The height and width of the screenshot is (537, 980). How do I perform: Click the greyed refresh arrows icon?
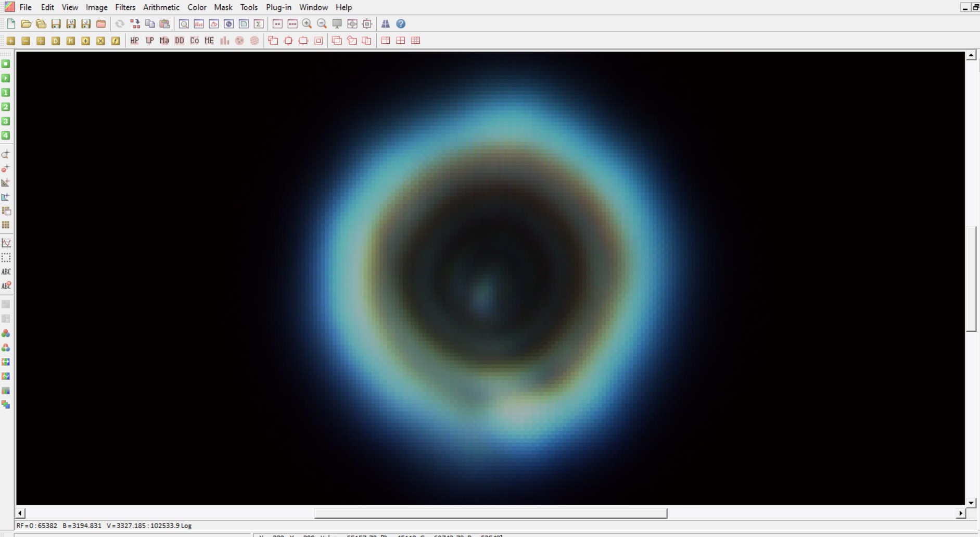(x=120, y=24)
